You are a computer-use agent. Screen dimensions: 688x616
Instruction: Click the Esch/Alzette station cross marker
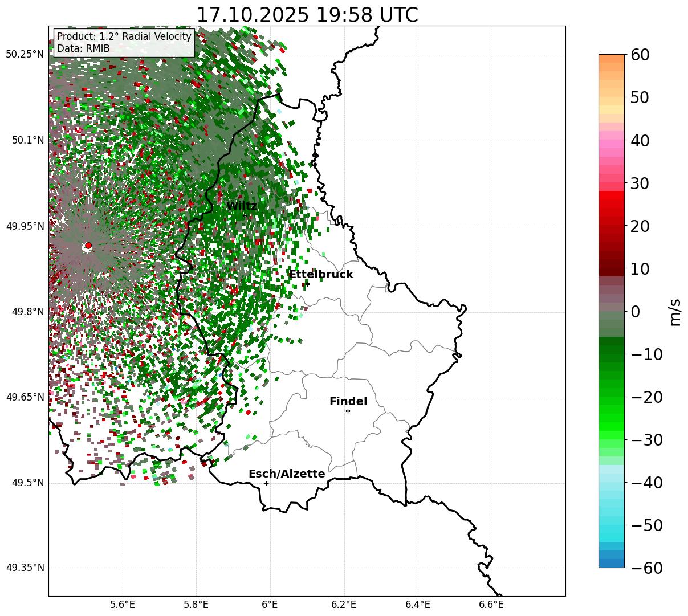click(266, 483)
